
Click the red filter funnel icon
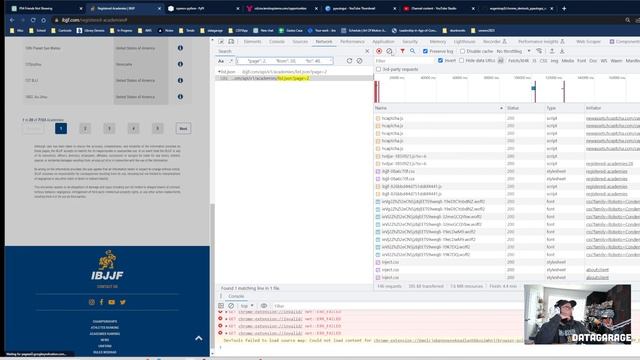pyautogui.click(x=402, y=51)
